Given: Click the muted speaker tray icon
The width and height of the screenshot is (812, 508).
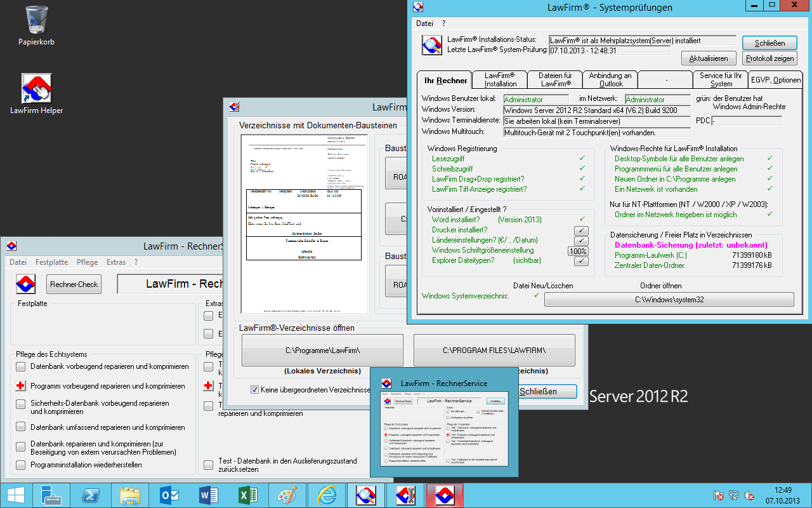Looking at the screenshot, I should click(x=749, y=495).
